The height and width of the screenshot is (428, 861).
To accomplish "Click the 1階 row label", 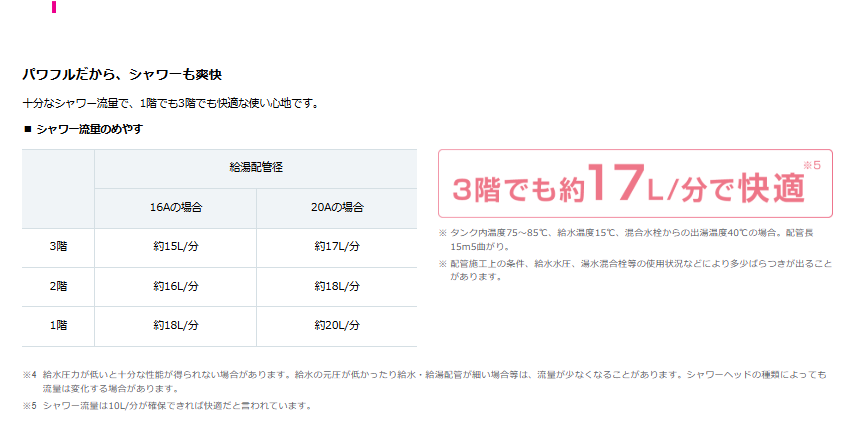I will [x=58, y=325].
